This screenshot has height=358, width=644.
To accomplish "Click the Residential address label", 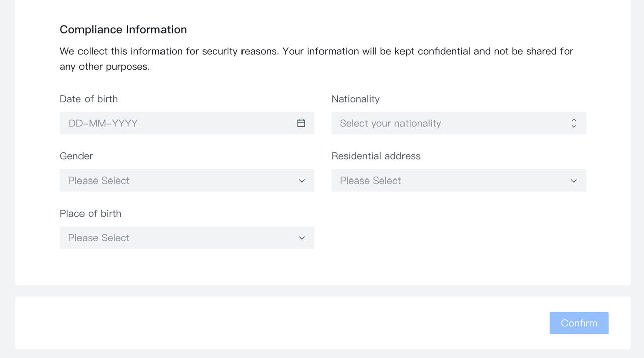I will pyautogui.click(x=375, y=156).
